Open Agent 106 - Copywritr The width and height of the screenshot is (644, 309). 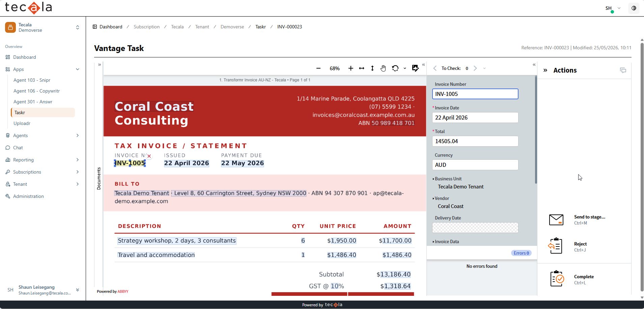click(36, 91)
